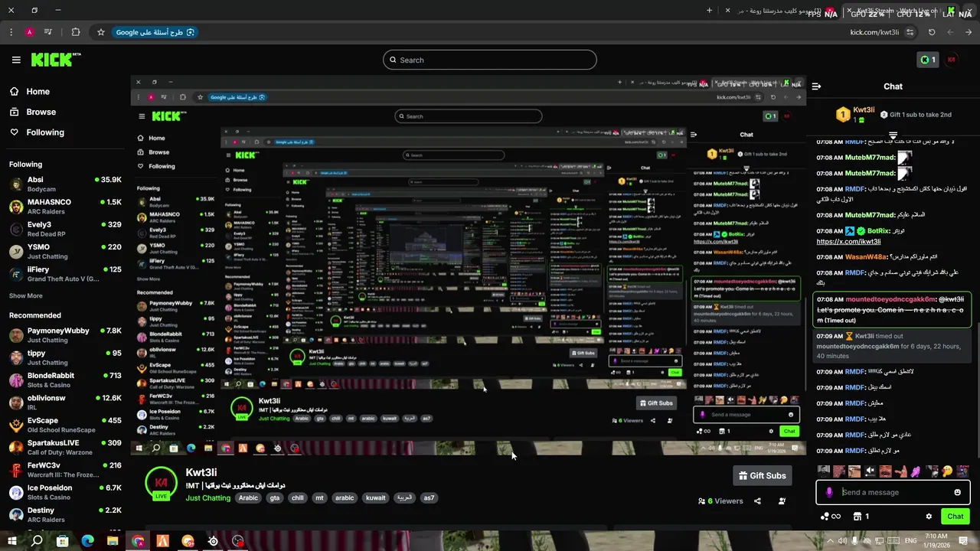This screenshot has width=980, height=551.
Task: Click the Following heart icon in the sidebar
Action: coord(15,132)
